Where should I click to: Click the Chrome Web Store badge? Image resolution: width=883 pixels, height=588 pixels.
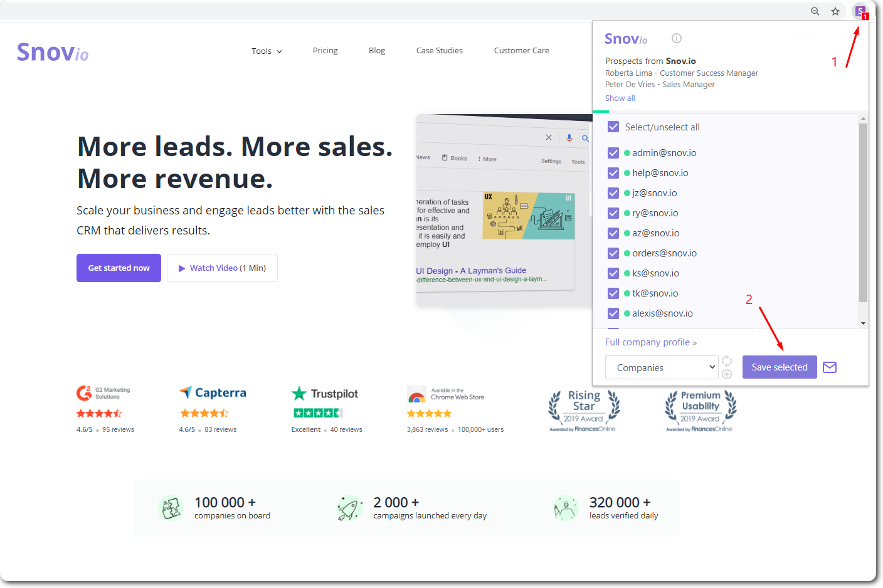(x=446, y=394)
